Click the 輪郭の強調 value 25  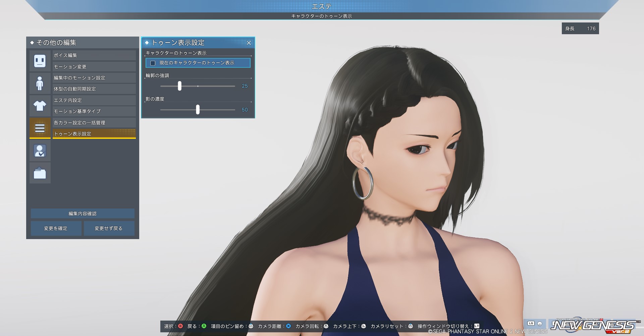245,86
